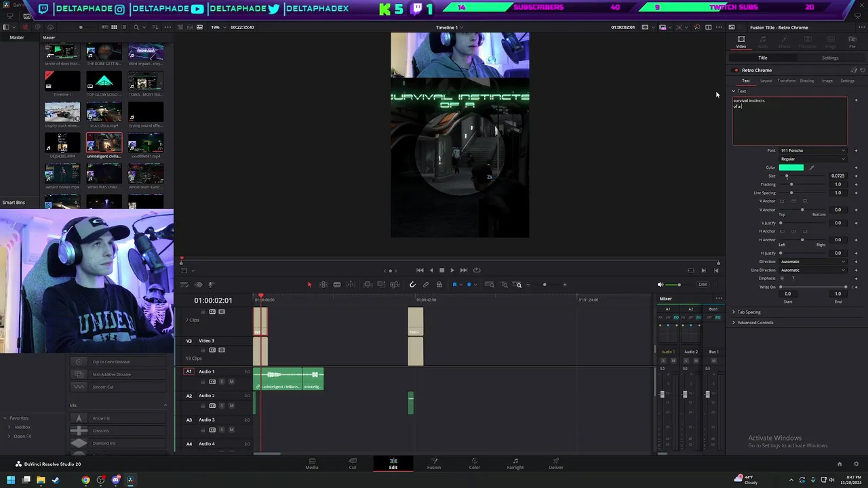The width and height of the screenshot is (868, 488).
Task: Toggle linked selection chain icon
Action: (426, 285)
